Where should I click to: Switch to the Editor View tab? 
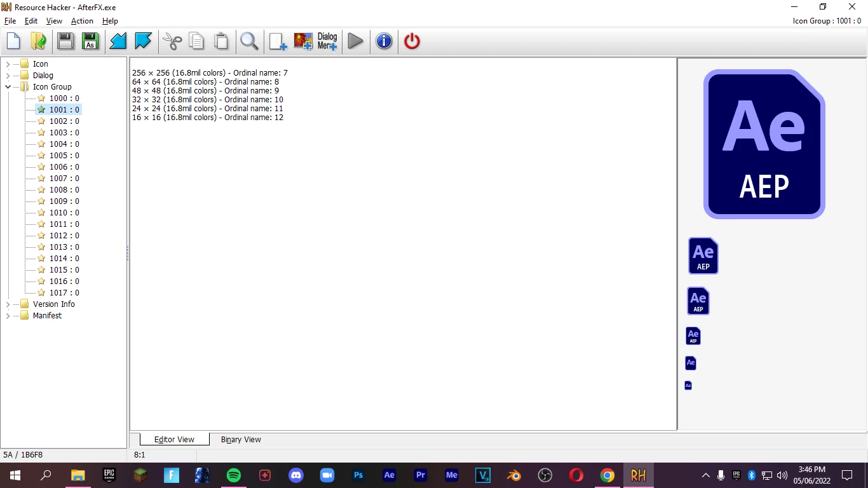(174, 439)
